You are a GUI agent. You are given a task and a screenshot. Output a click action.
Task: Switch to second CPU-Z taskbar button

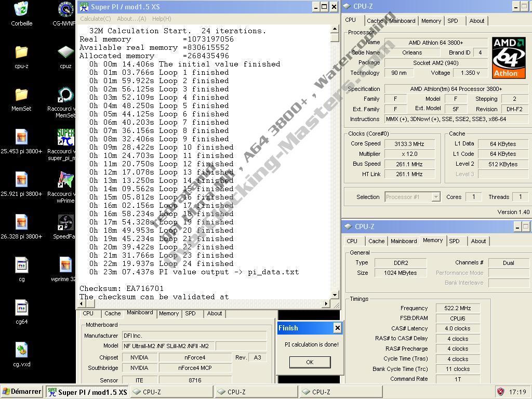(x=256, y=392)
